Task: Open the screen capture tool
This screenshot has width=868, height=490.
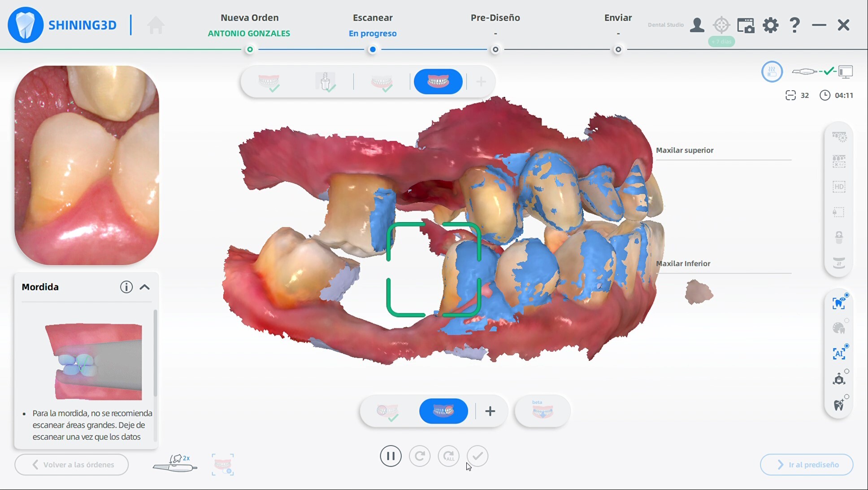Action: pyautogui.click(x=746, y=25)
